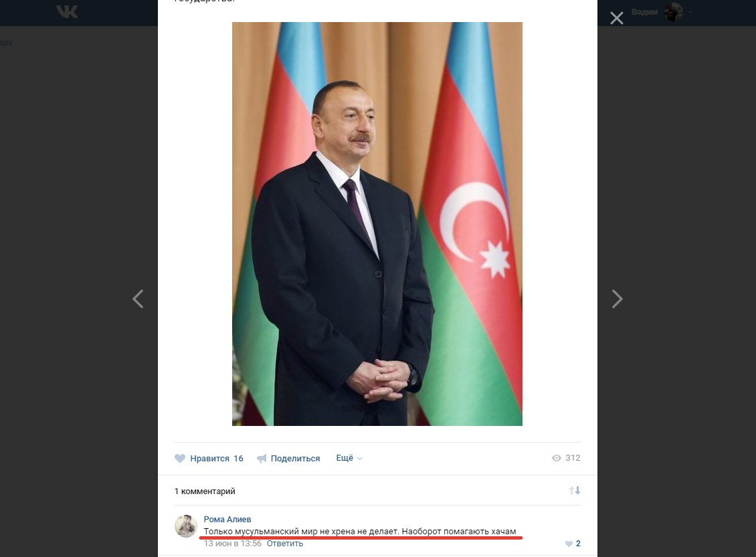The height and width of the screenshot is (557, 756).
Task: Click the Поделиться share button
Action: 288,458
